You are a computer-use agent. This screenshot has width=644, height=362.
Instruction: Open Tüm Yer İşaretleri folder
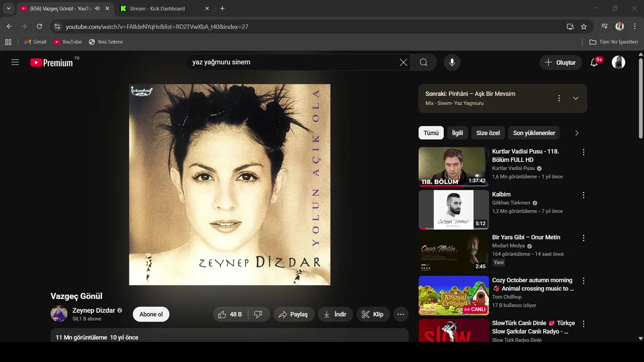click(613, 42)
